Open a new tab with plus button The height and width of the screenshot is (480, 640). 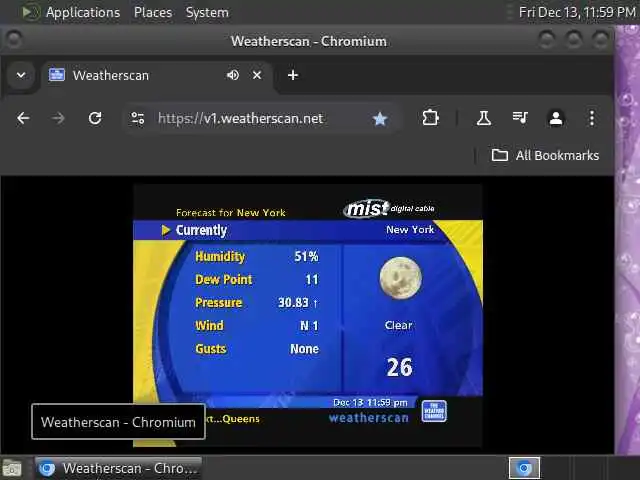(x=293, y=75)
